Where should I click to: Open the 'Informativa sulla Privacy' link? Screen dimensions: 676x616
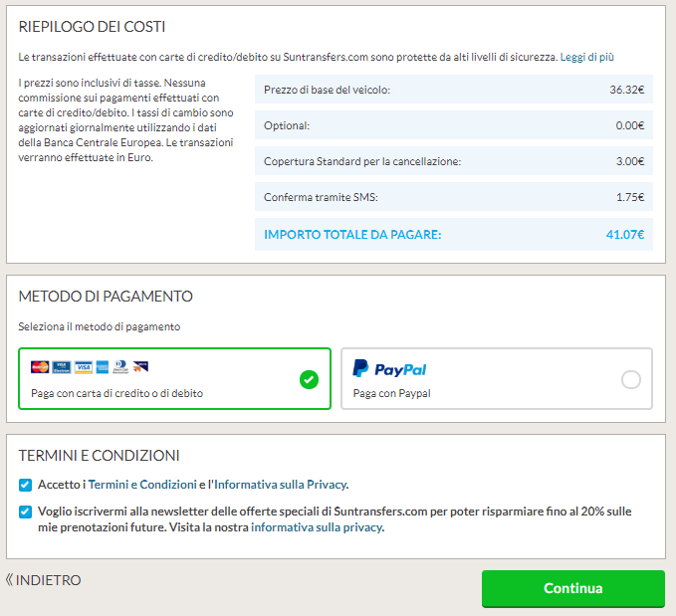[281, 485]
